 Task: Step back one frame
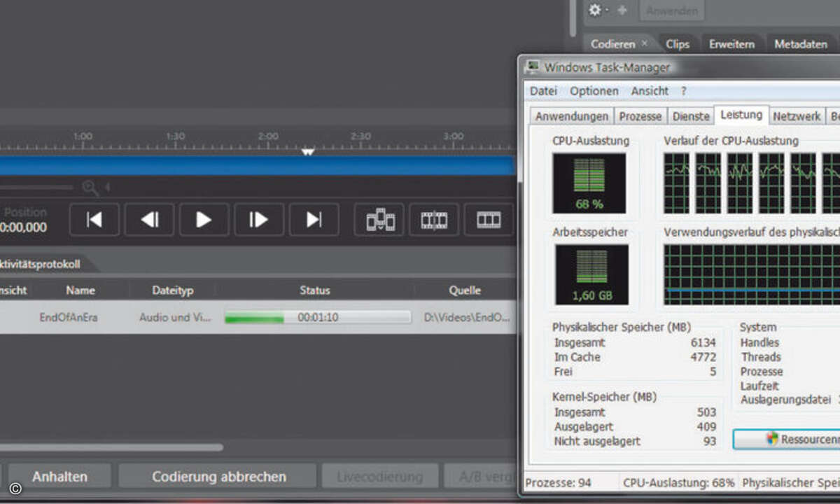[148, 219]
